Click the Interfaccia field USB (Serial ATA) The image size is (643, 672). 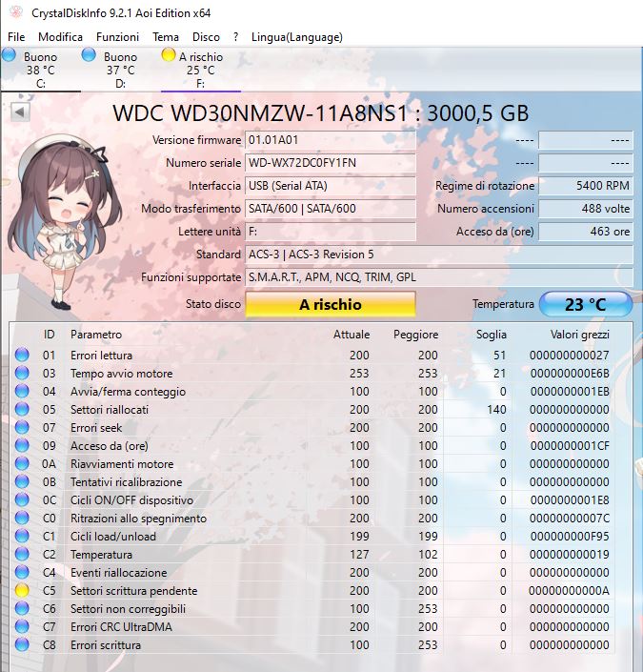pyautogui.click(x=331, y=186)
